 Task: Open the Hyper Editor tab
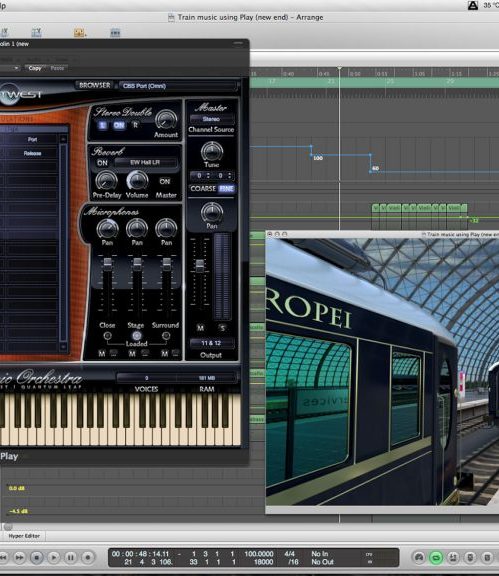coord(24,536)
